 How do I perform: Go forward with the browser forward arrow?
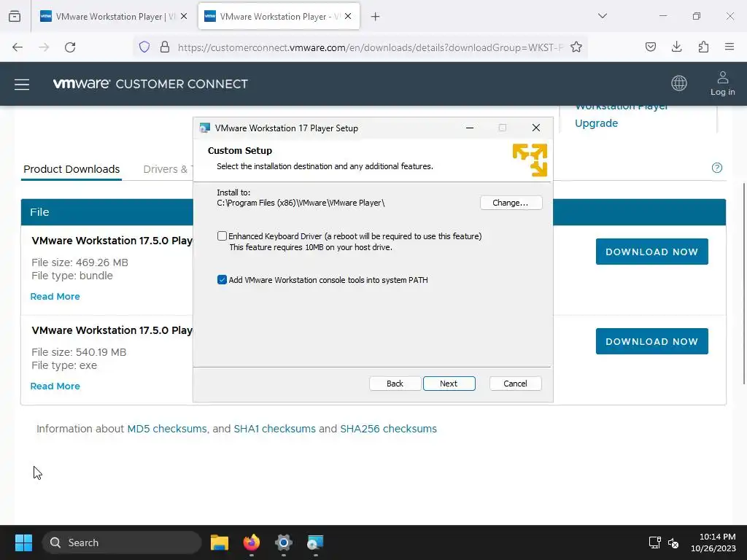point(44,47)
